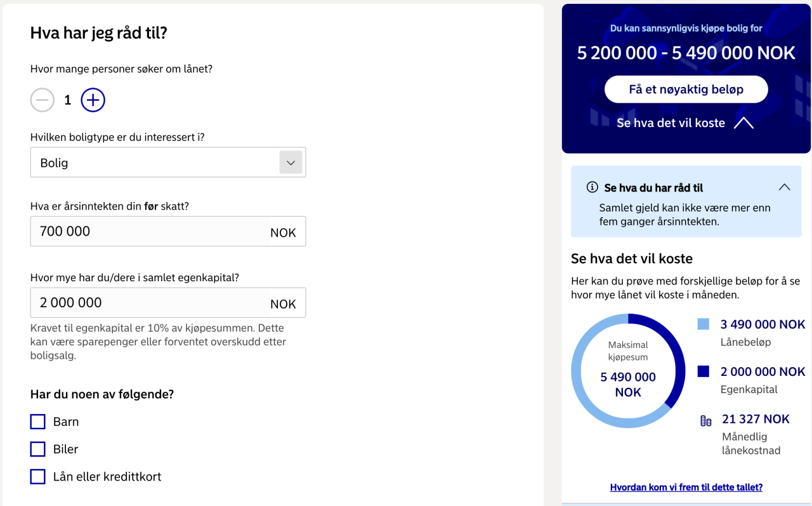Click the minus button to decrease applicants
The image size is (812, 506).
coord(43,100)
